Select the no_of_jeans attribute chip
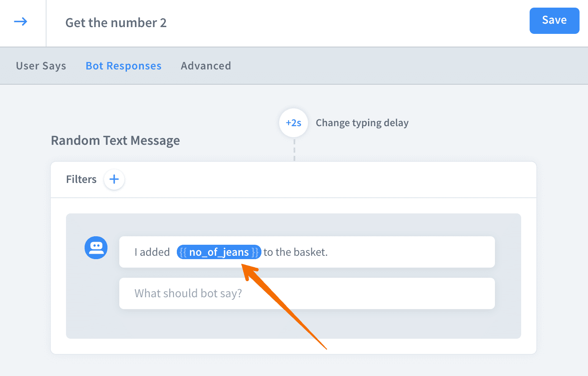This screenshot has height=376, width=588. [219, 252]
